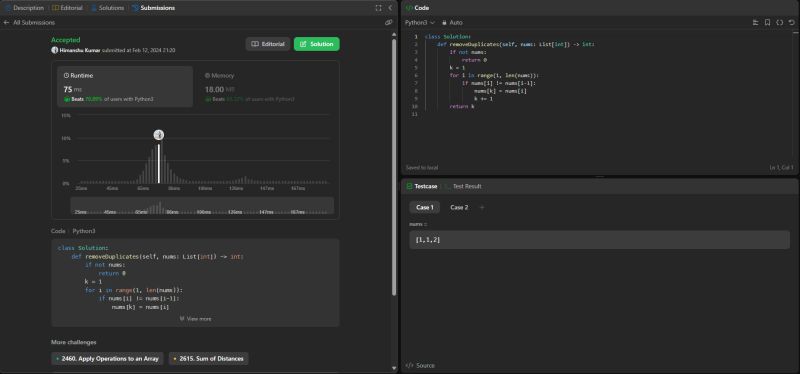Click the nums input field [1,1,2]
The width and height of the screenshot is (800, 374).
[x=599, y=240]
